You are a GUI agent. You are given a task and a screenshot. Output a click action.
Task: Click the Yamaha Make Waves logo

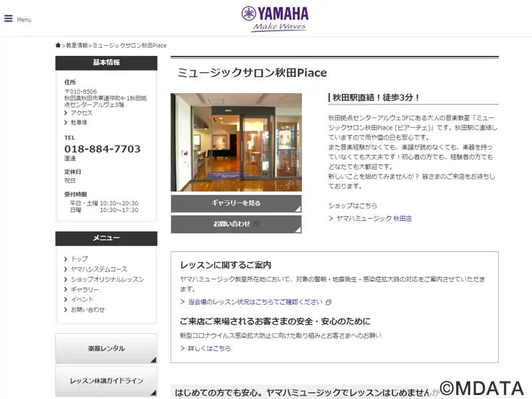[x=275, y=19]
